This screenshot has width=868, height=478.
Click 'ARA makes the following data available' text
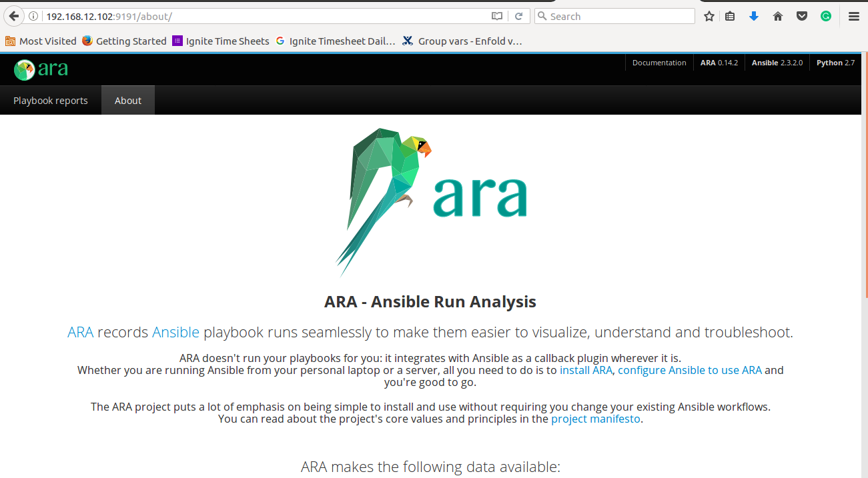tap(430, 467)
